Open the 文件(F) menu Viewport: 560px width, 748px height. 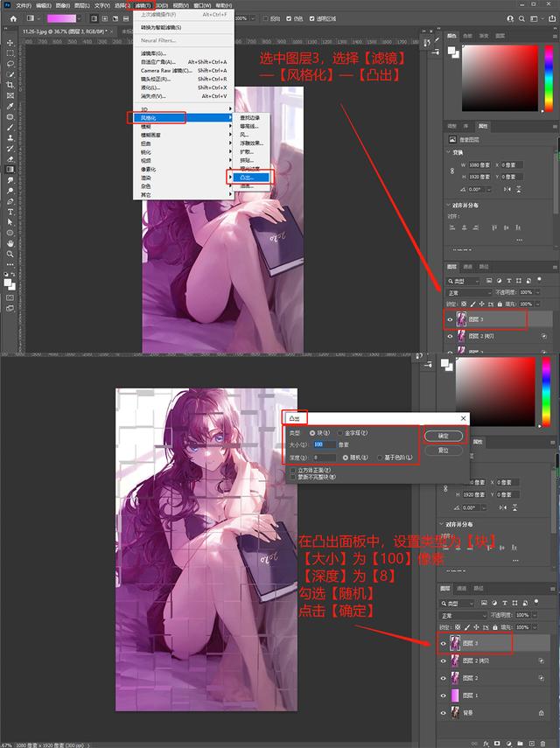coord(24,5)
